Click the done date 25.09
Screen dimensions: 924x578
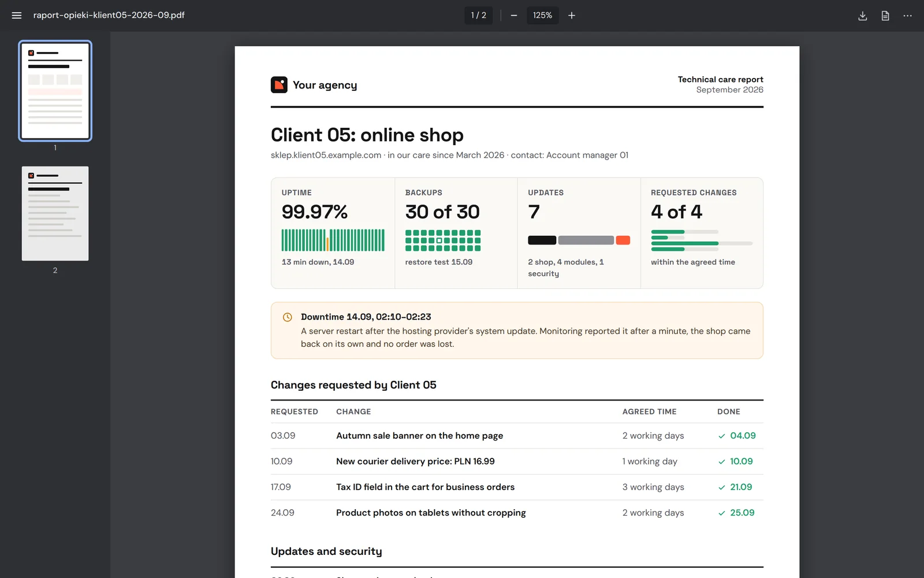[743, 513]
